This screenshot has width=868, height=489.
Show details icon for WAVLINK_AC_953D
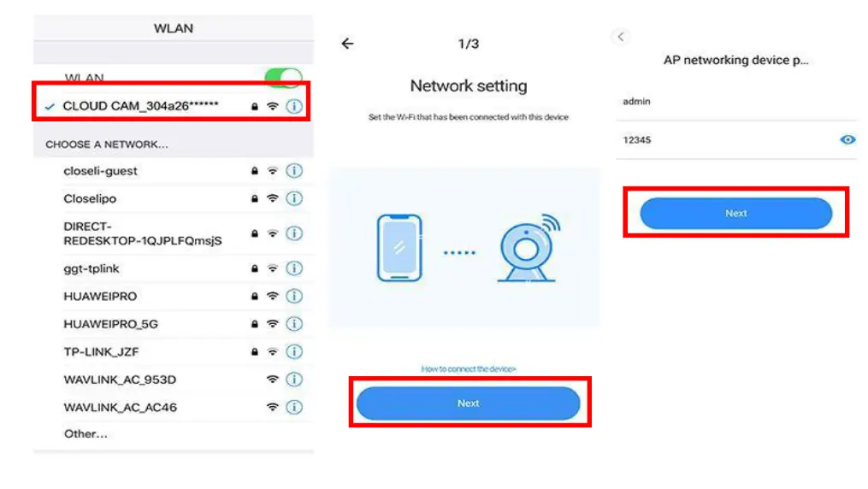click(294, 380)
